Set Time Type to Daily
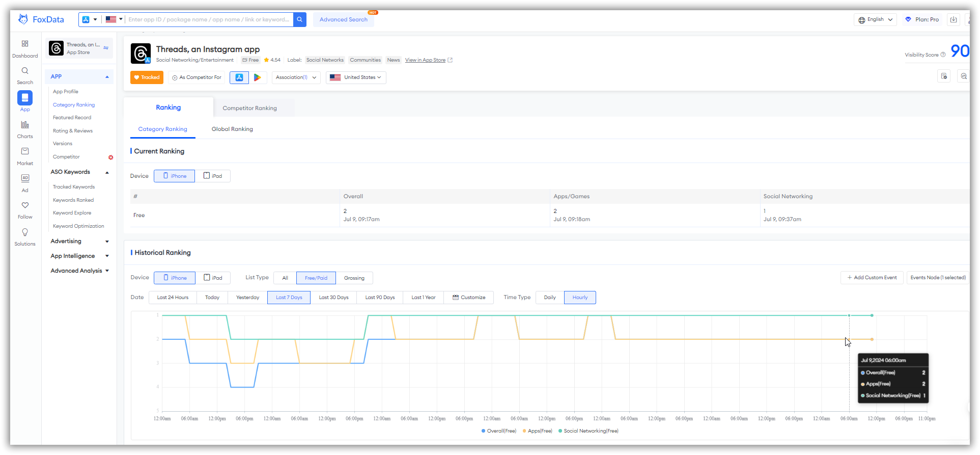The width and height of the screenshot is (980, 455). tap(550, 298)
